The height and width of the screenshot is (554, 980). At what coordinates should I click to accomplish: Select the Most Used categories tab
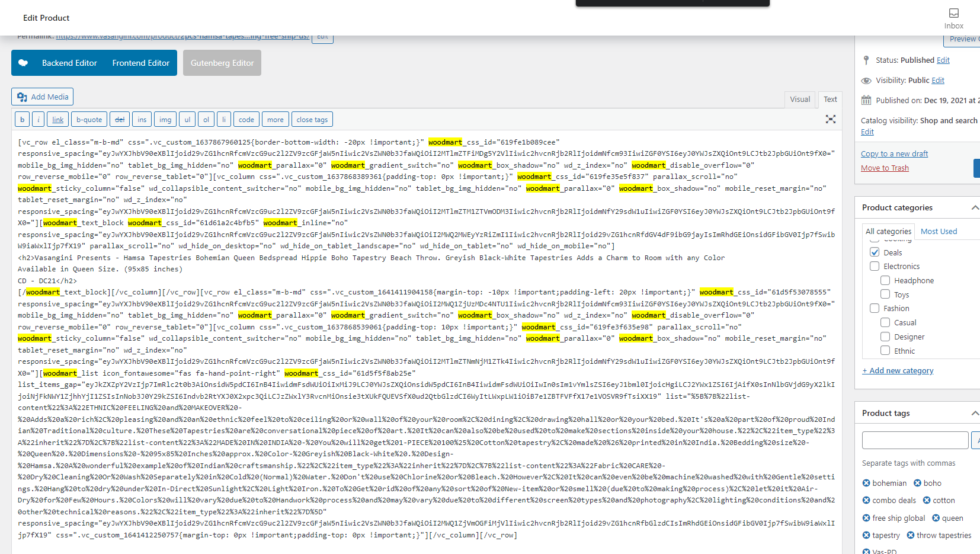point(939,231)
